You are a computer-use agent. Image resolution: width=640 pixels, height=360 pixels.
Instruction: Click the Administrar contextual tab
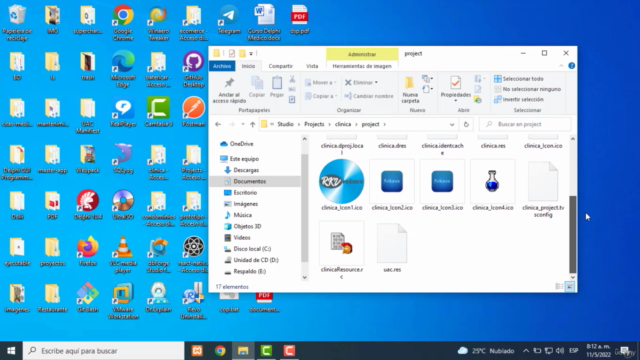tap(362, 54)
